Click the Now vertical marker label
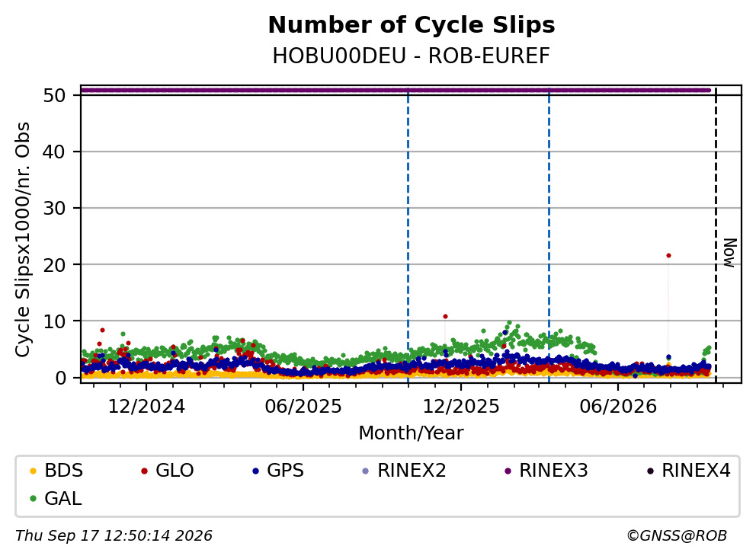 pyautogui.click(x=729, y=253)
